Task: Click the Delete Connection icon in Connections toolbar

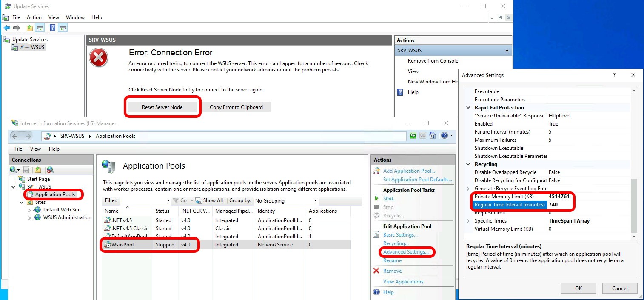Action: pyautogui.click(x=50, y=170)
